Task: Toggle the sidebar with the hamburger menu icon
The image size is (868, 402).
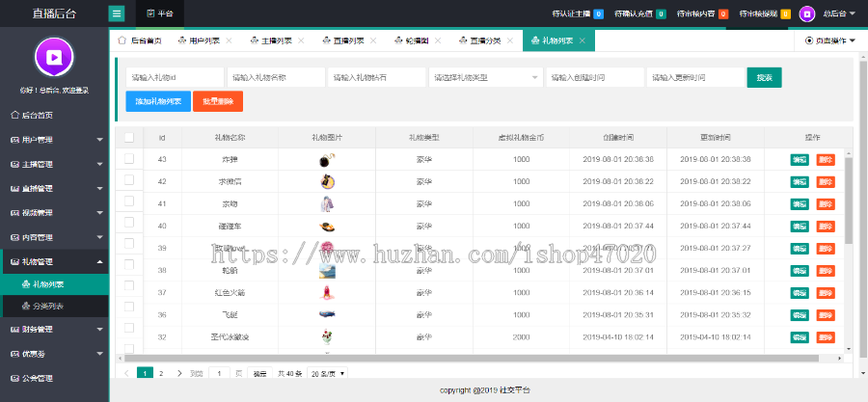Action: 117,13
